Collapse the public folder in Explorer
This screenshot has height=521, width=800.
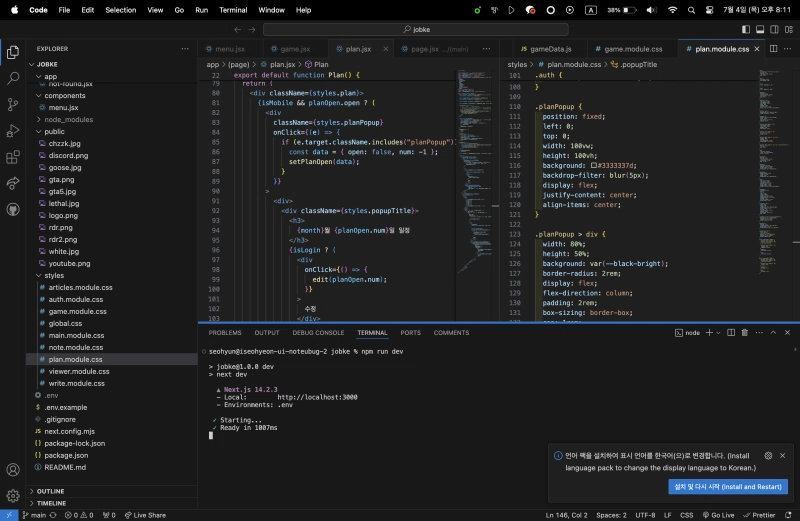(54, 131)
